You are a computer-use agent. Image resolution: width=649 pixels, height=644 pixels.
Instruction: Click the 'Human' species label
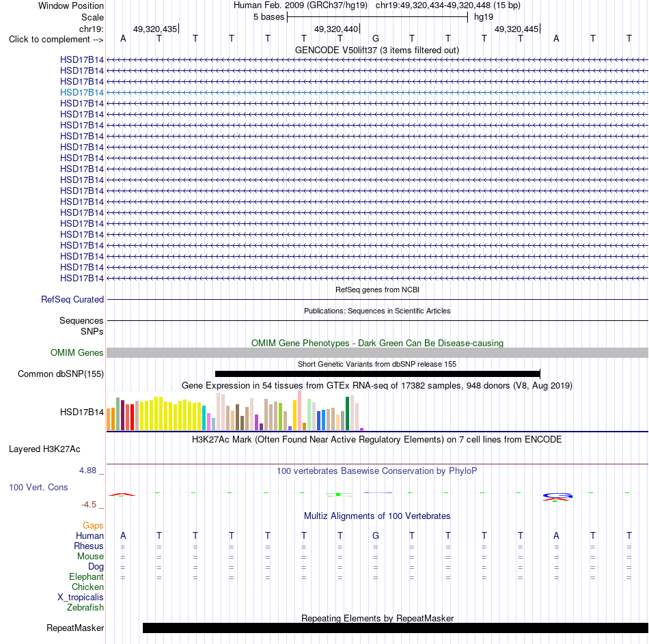point(89,535)
